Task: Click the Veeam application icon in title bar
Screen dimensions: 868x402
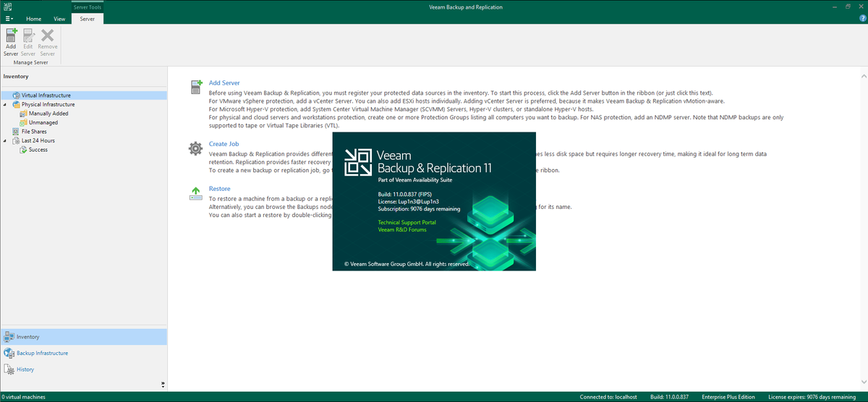Action: 7,7
